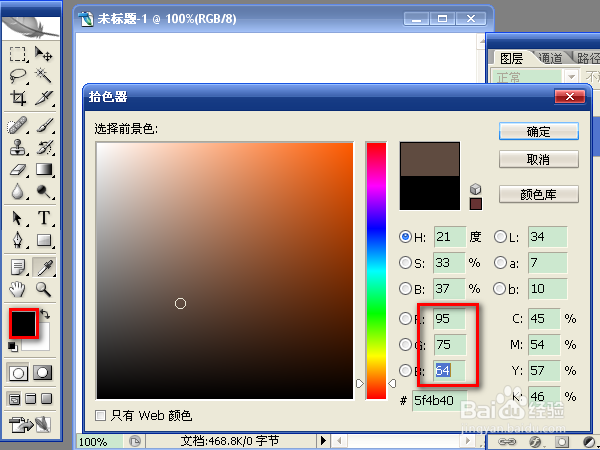
Task: Switch to Standard mode editing
Action: tap(18, 372)
